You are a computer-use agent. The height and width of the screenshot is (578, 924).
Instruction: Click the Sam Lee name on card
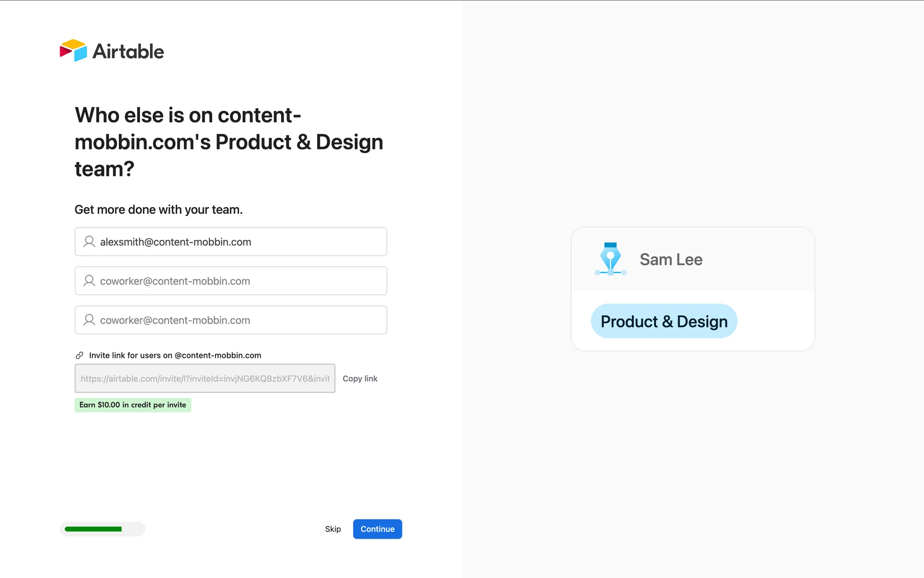pyautogui.click(x=671, y=260)
